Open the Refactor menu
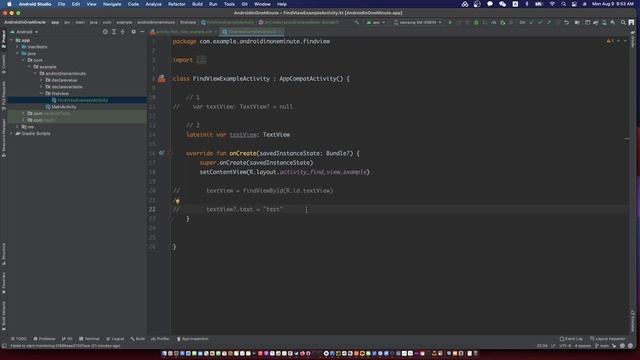 177,4
